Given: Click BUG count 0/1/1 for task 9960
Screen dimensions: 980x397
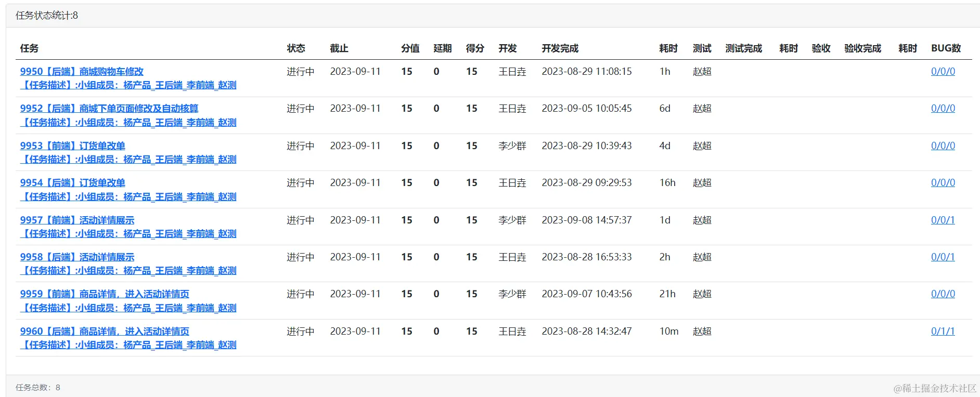Looking at the screenshot, I should point(943,332).
